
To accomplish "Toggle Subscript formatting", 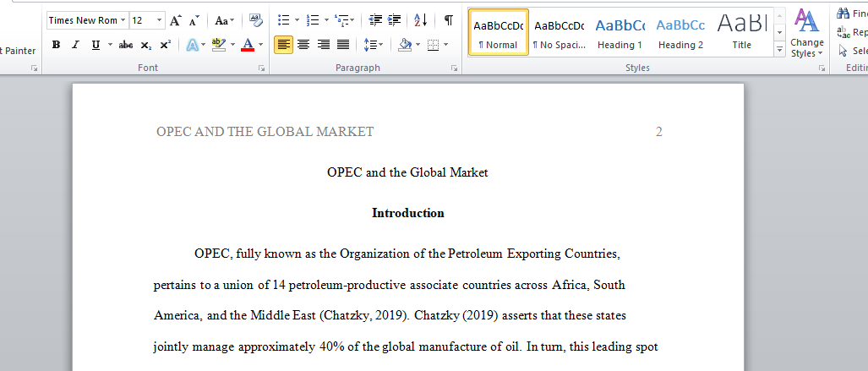I will [x=145, y=45].
